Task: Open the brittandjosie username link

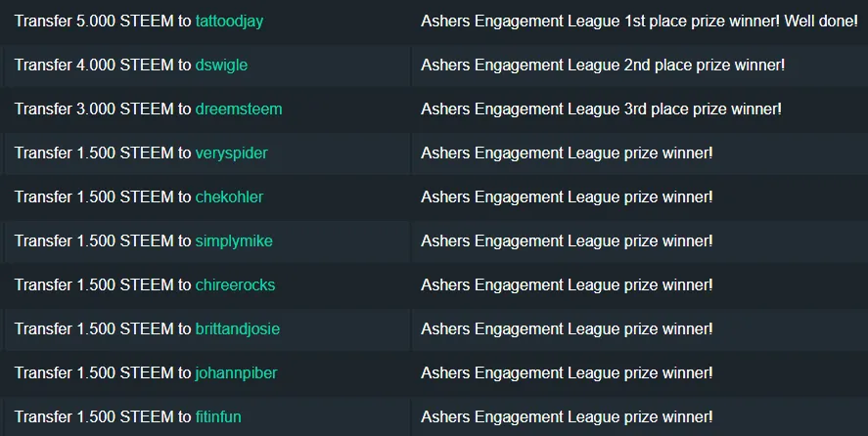Action: point(238,328)
